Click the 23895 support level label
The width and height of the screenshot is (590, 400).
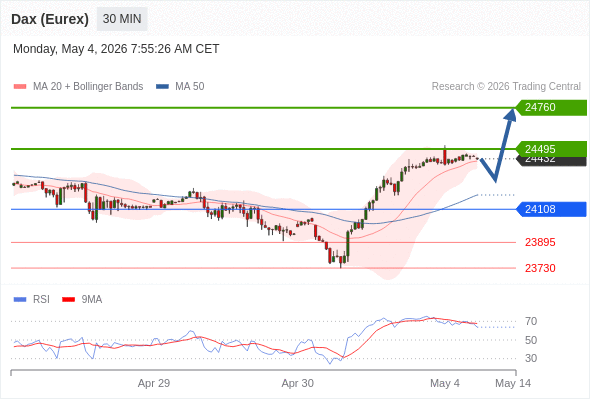pyautogui.click(x=540, y=242)
